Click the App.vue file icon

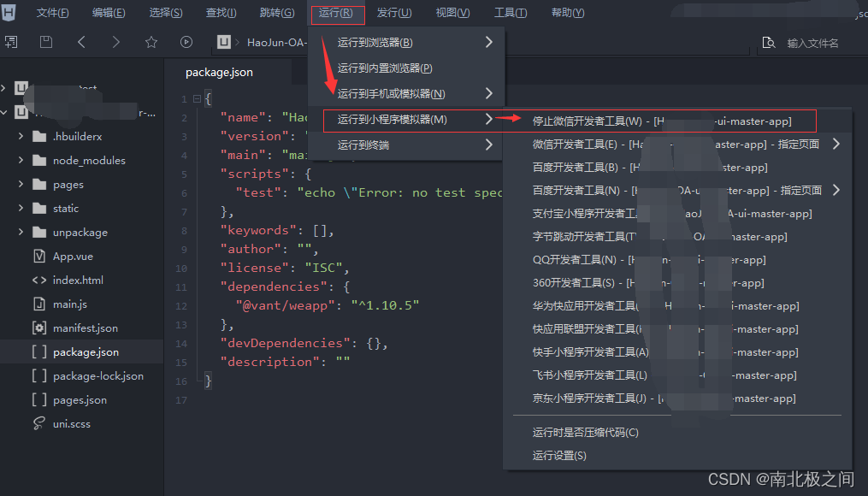pos(39,257)
